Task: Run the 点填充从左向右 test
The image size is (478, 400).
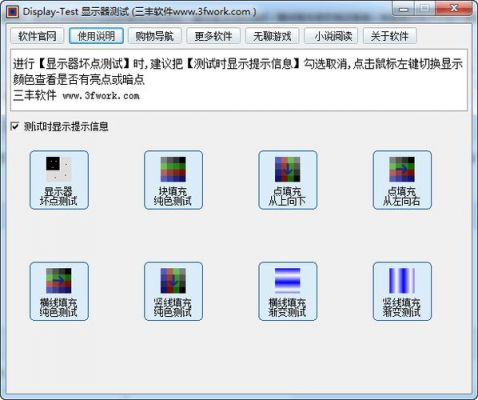Action: 402,180
